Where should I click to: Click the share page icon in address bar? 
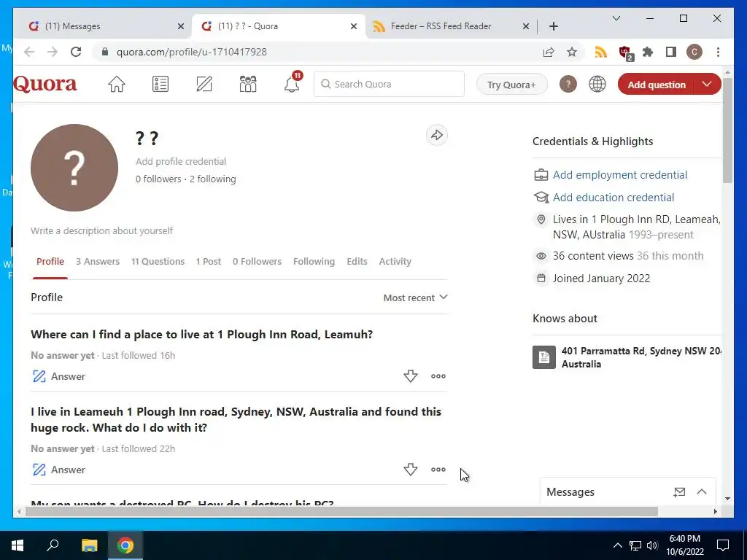click(x=549, y=52)
